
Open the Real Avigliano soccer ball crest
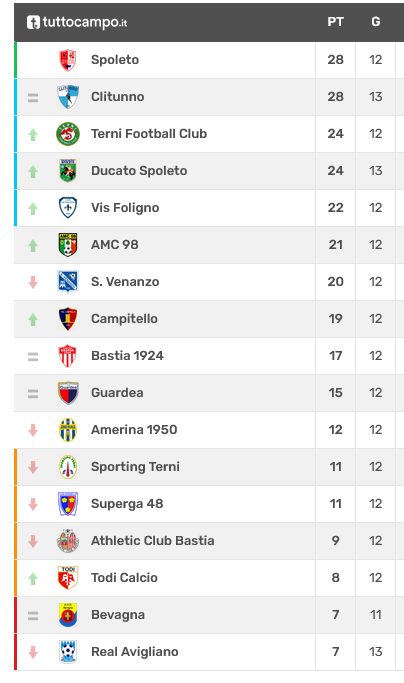pos(68,652)
